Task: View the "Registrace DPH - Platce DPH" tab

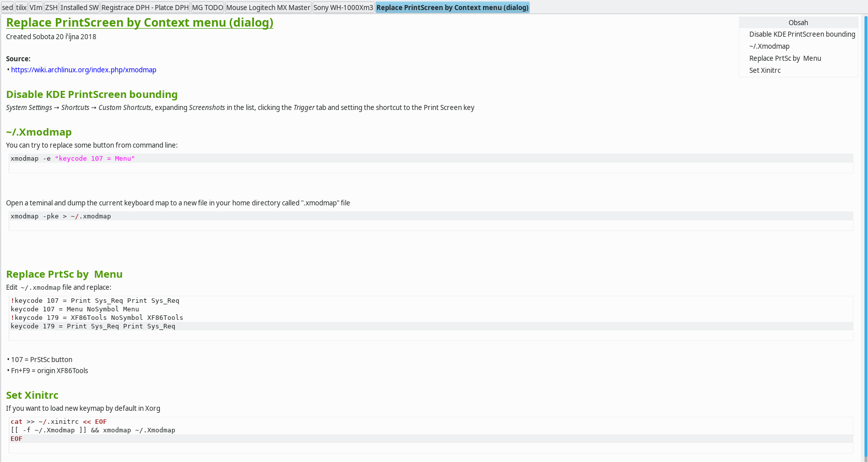Action: coord(145,7)
